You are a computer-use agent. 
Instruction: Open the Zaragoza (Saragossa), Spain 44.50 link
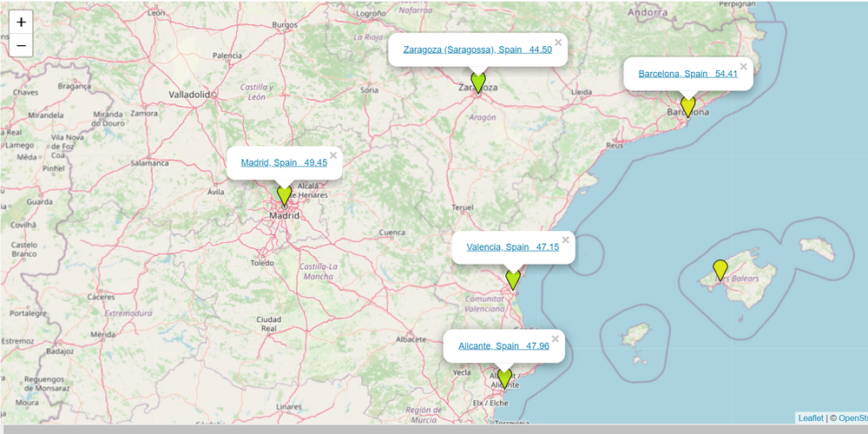pyautogui.click(x=477, y=49)
